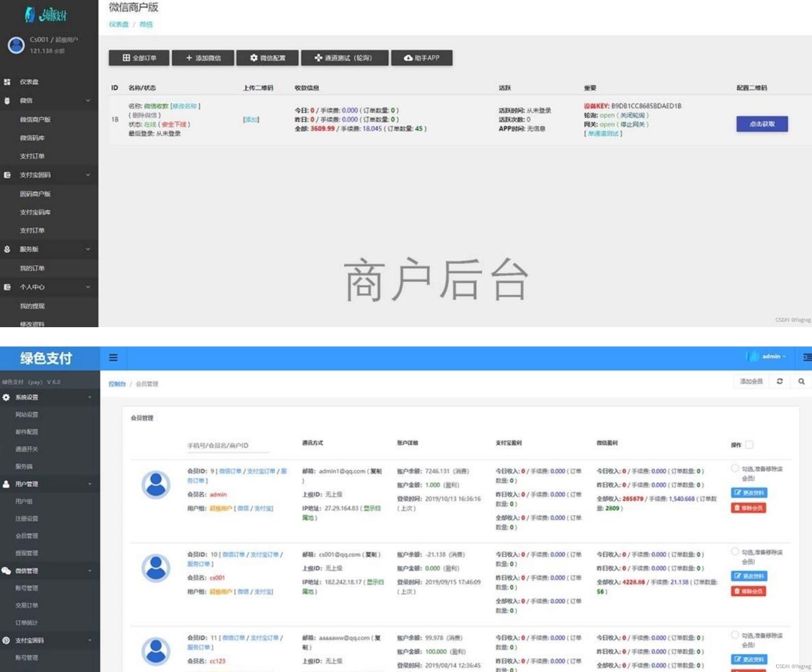Open 仪表盘 dashboard icon in merchant sidebar
The width and height of the screenshot is (812, 672).
point(7,82)
